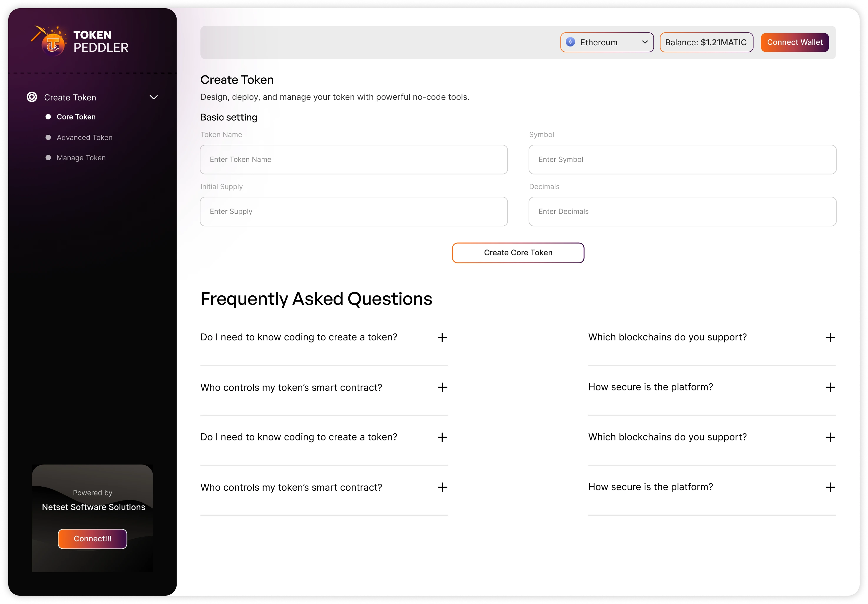
Task: Expand last 'Who controls my token's smart contract?' question
Action: coord(324,487)
